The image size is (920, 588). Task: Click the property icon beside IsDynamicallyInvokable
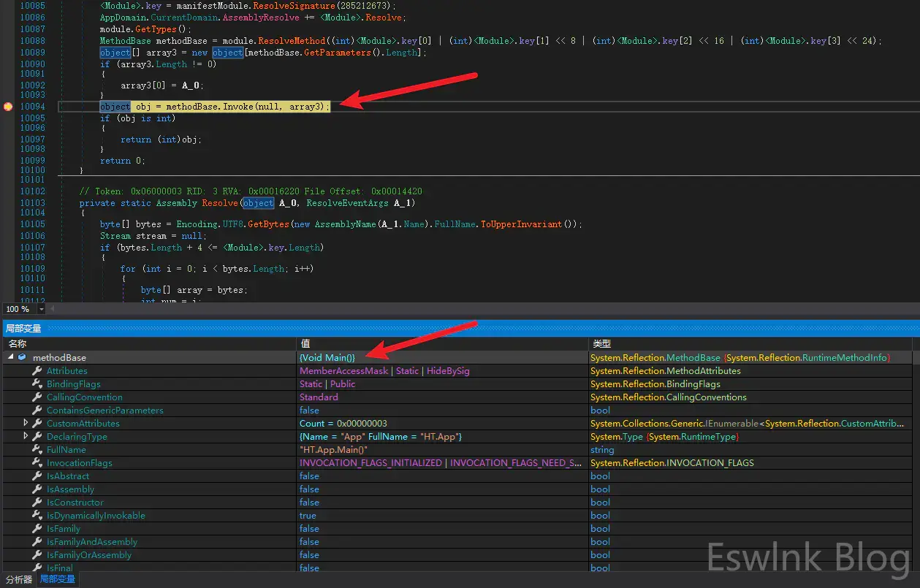coord(37,516)
